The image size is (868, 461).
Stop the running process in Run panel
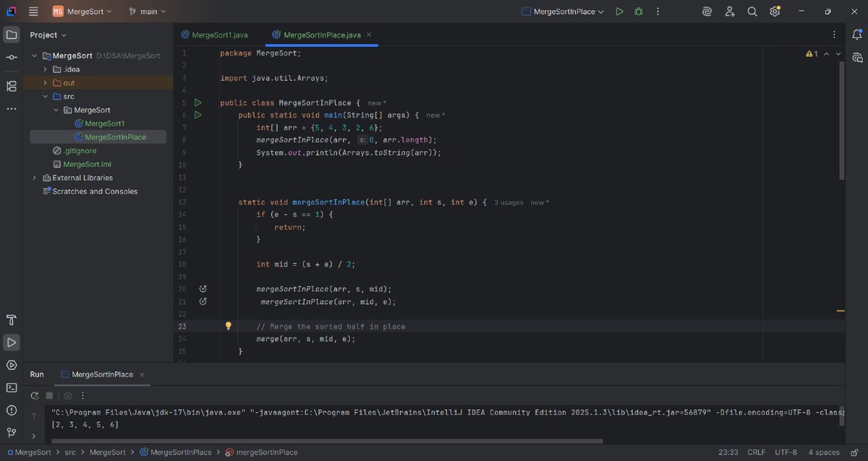click(x=50, y=395)
